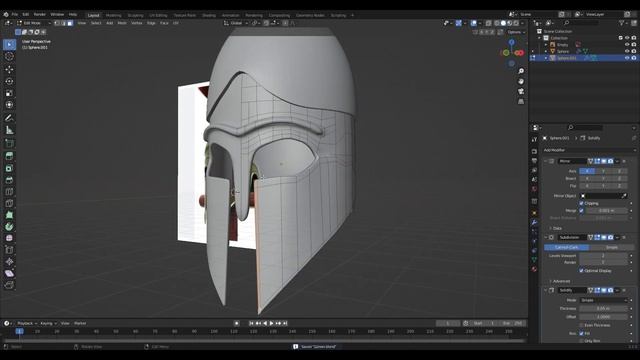
Task: Click the Solidify Offset value slider
Action: 603,317
